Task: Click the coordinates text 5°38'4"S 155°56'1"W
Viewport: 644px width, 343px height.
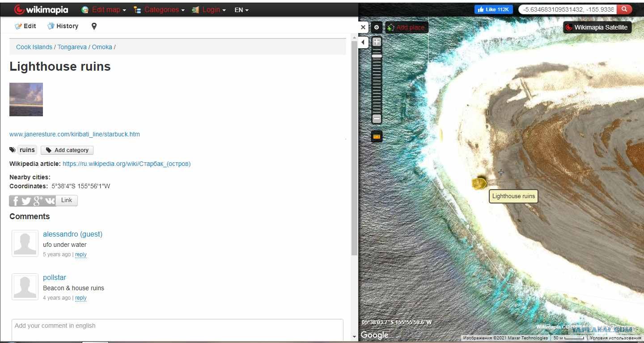Action: click(x=81, y=186)
